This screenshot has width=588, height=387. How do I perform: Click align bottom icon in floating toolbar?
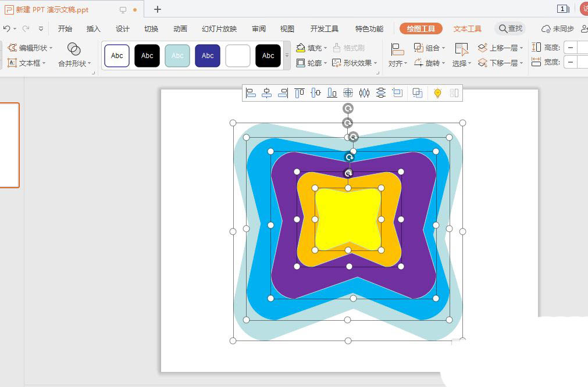(x=332, y=93)
